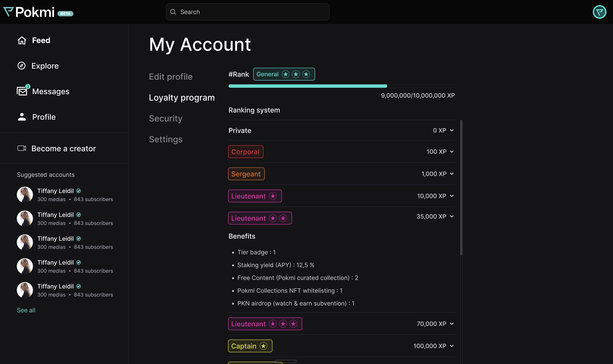Click the search magnifier icon
The image size is (613, 364).
tap(173, 12)
